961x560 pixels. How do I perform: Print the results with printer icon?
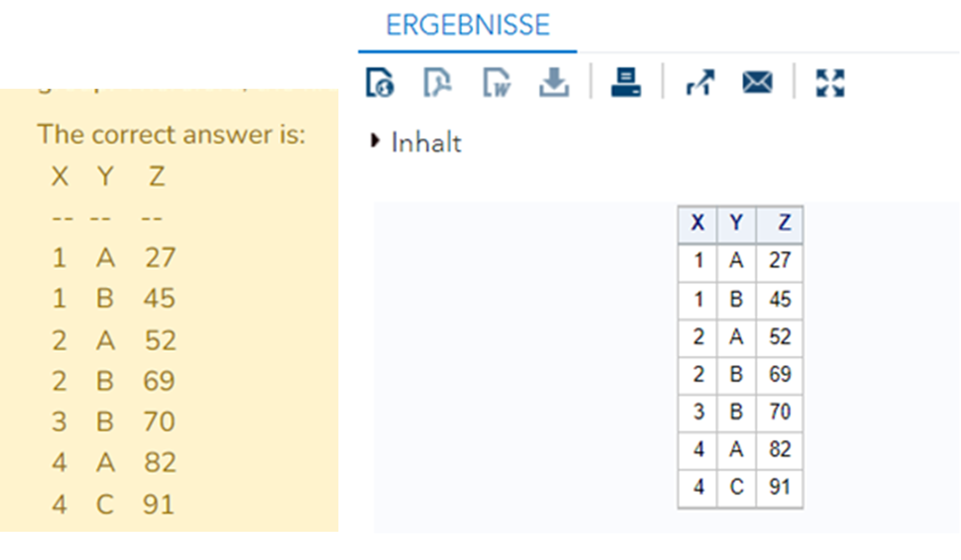626,82
